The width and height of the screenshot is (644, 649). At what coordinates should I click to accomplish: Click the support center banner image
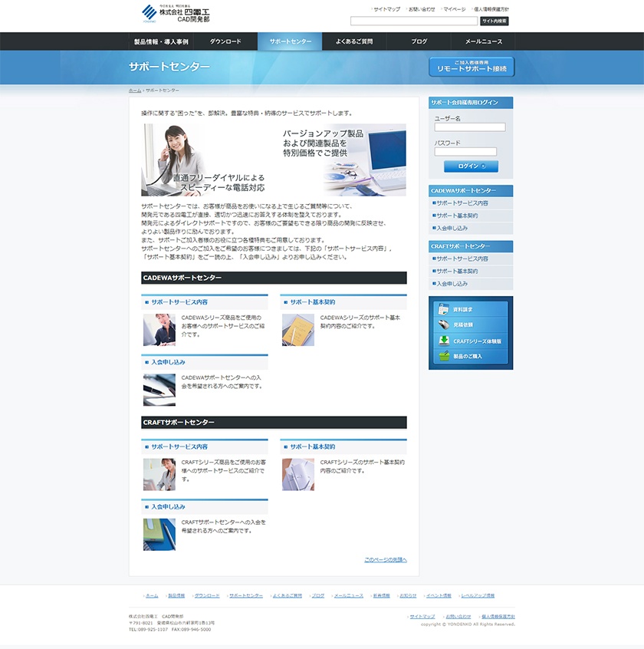(x=274, y=160)
